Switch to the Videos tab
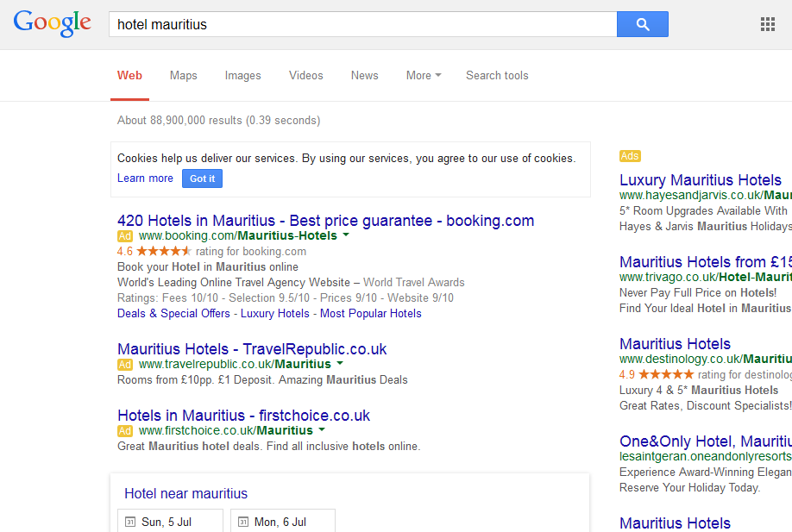The image size is (792, 532). click(306, 75)
